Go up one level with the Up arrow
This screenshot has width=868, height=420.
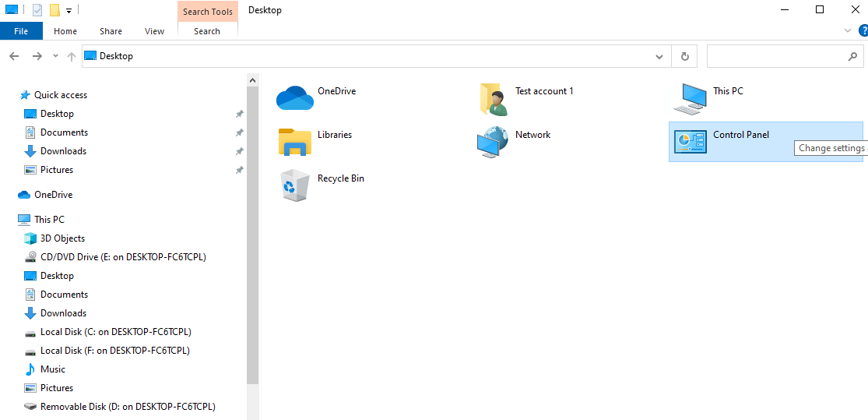click(x=72, y=56)
